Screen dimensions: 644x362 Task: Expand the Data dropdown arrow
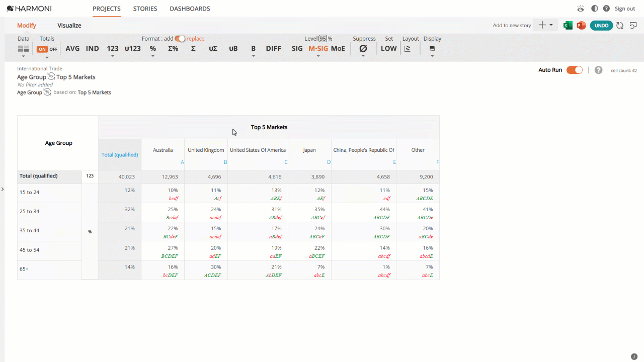click(23, 56)
